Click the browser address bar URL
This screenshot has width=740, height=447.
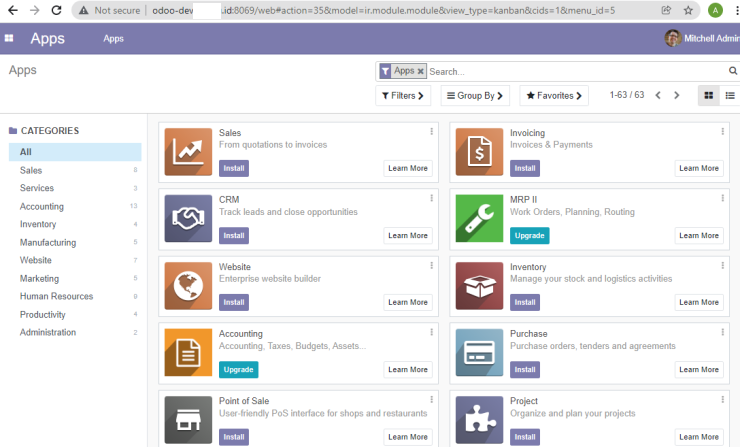tap(383, 10)
